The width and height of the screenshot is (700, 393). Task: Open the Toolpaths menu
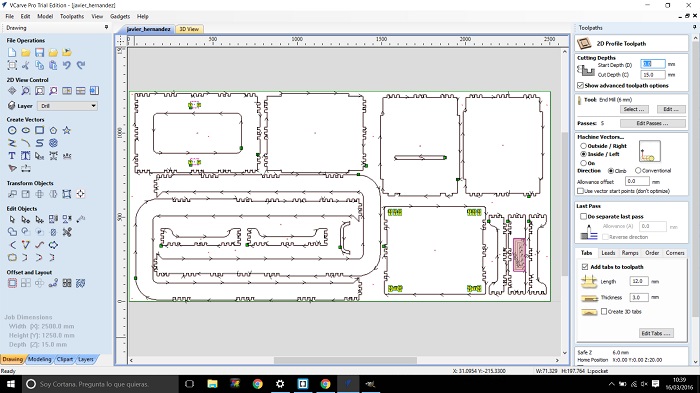(x=72, y=16)
